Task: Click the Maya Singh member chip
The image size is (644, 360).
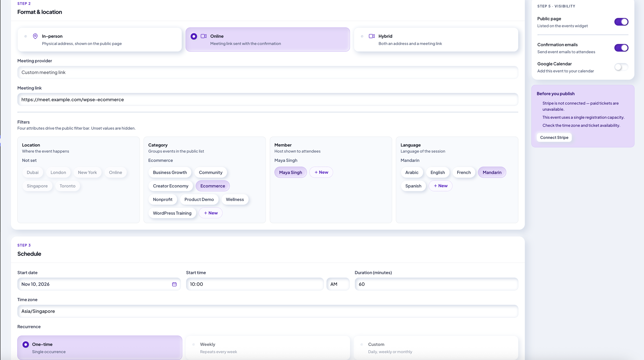Action: tap(291, 172)
